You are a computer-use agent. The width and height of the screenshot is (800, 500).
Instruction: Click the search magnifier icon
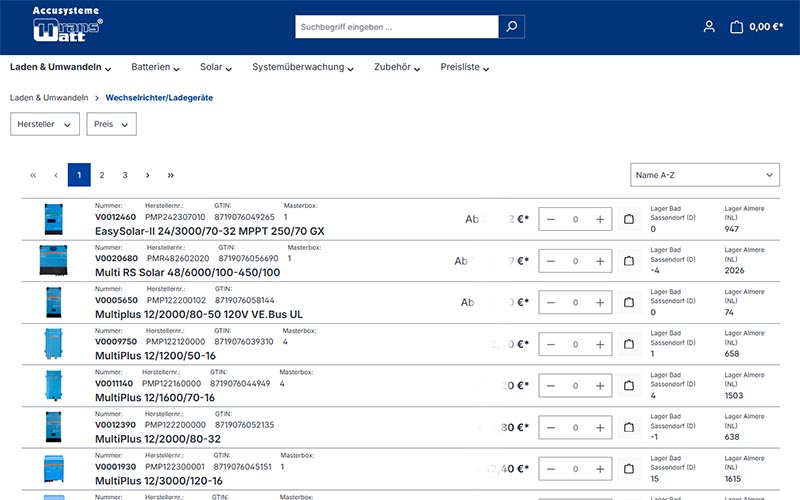[x=511, y=27]
